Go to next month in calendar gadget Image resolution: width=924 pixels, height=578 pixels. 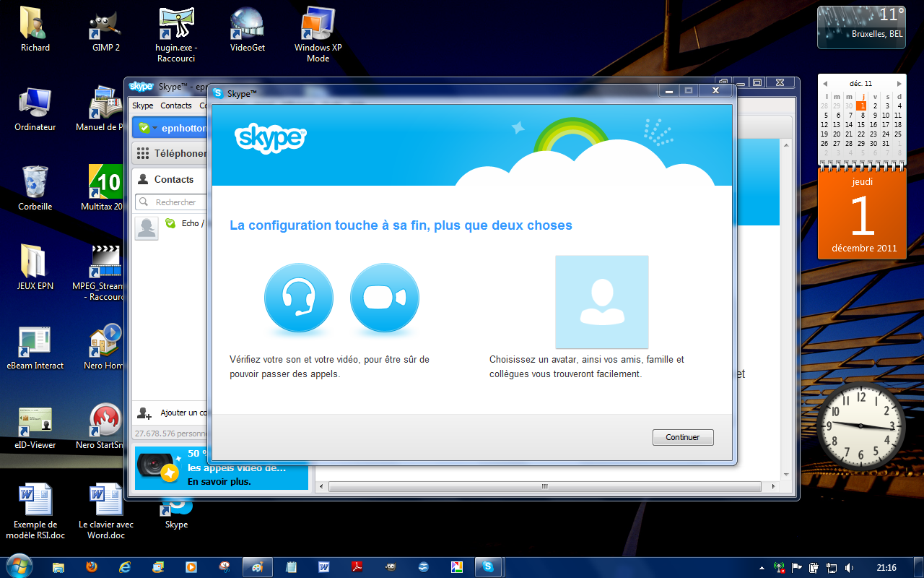click(x=899, y=84)
